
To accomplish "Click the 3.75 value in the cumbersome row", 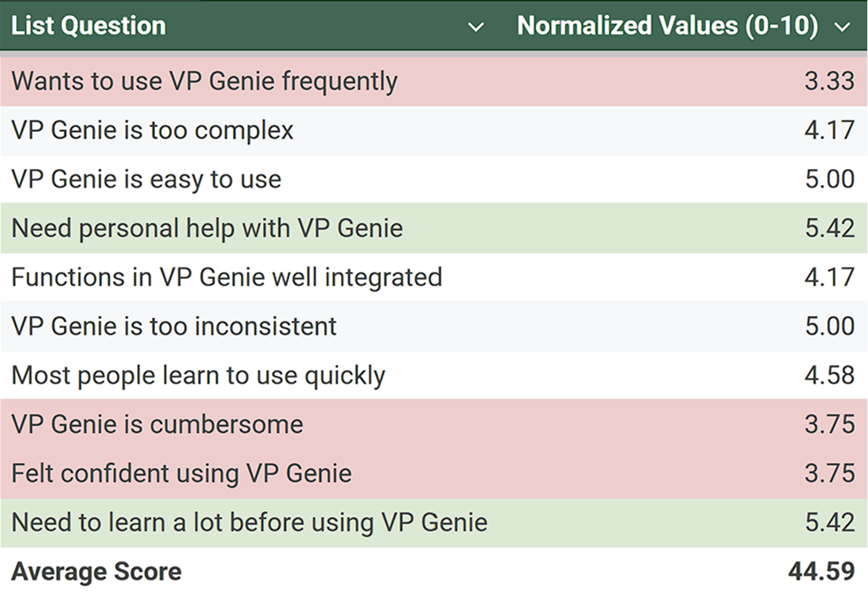I will (830, 424).
